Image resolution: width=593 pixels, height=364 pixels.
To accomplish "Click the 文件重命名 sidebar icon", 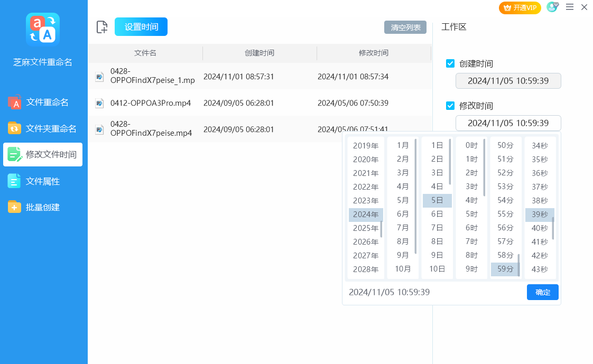I will (x=14, y=102).
